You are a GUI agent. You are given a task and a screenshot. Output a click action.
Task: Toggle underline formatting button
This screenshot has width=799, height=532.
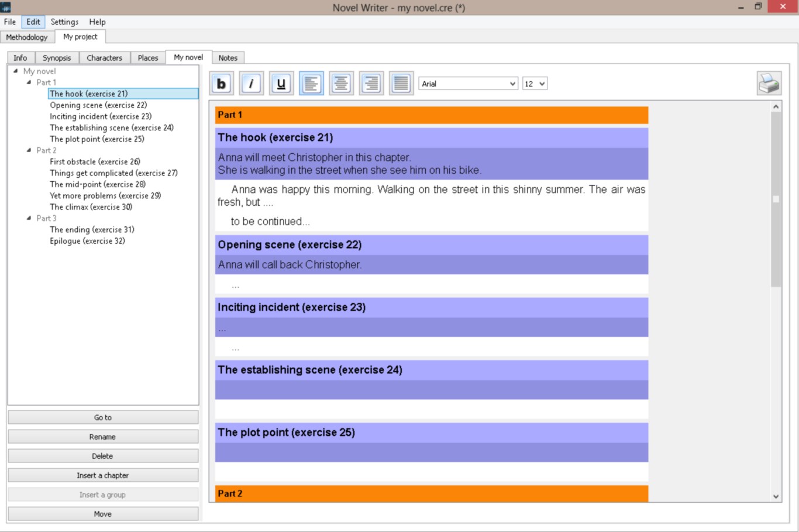pyautogui.click(x=281, y=84)
